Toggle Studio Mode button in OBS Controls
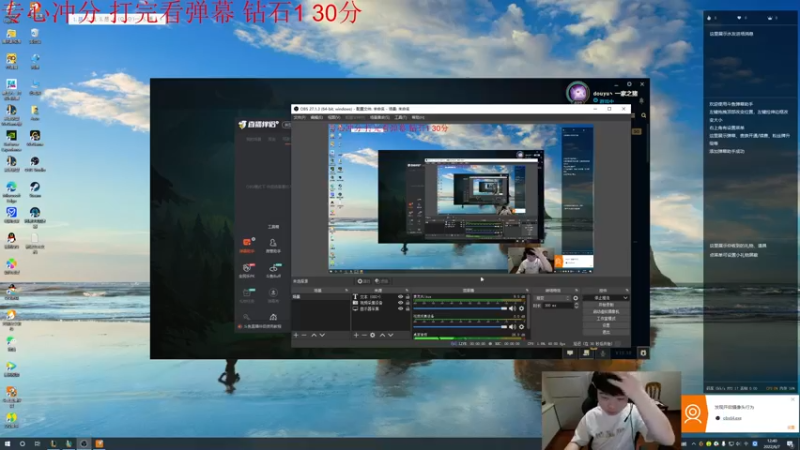Image resolution: width=800 pixels, height=450 pixels. tap(606, 318)
